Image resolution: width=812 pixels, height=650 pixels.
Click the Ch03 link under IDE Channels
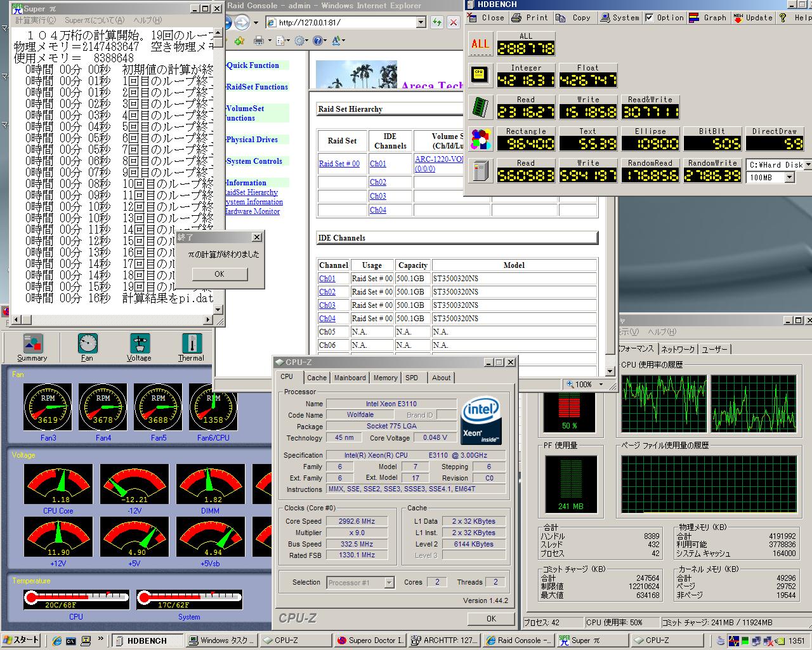[327, 305]
